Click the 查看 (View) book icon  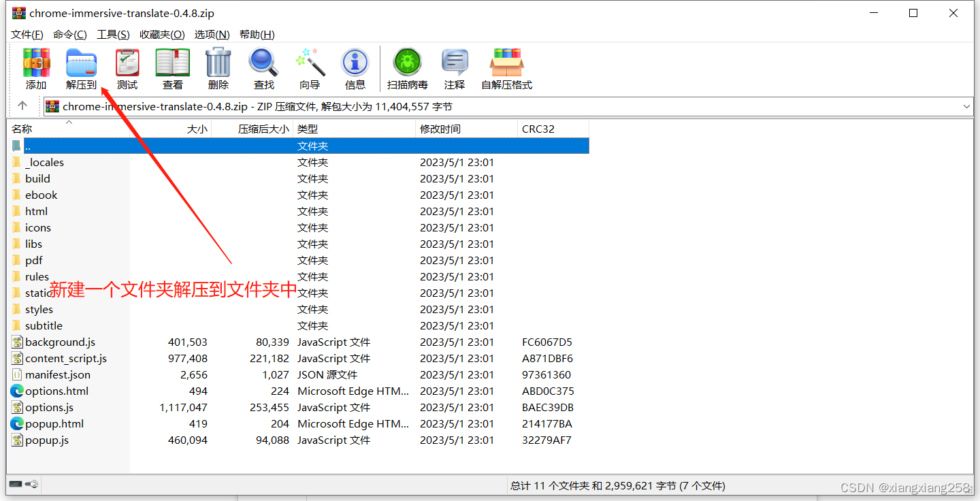click(x=173, y=63)
